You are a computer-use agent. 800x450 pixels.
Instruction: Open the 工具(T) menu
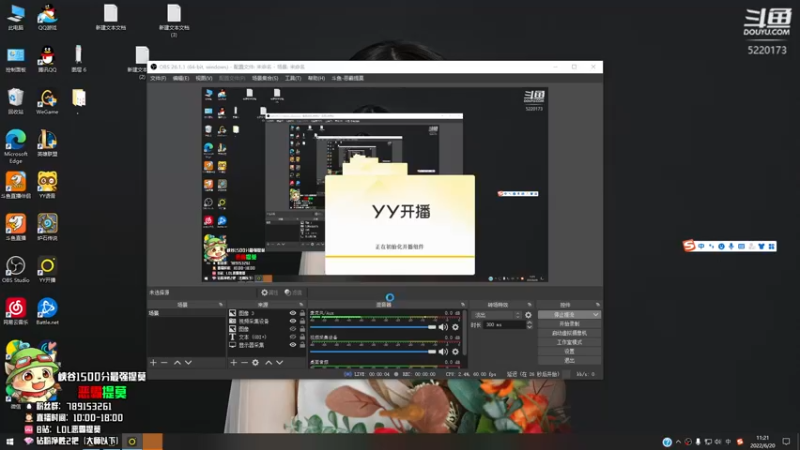[x=293, y=78]
